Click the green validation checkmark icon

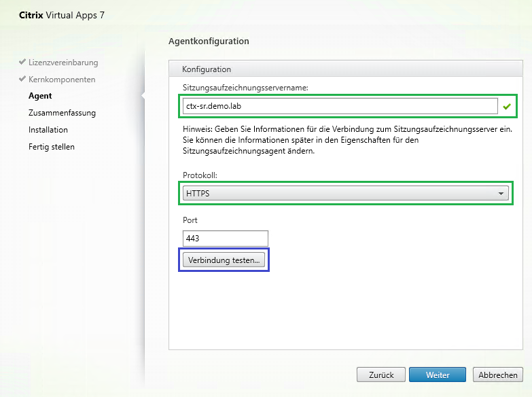coord(506,107)
